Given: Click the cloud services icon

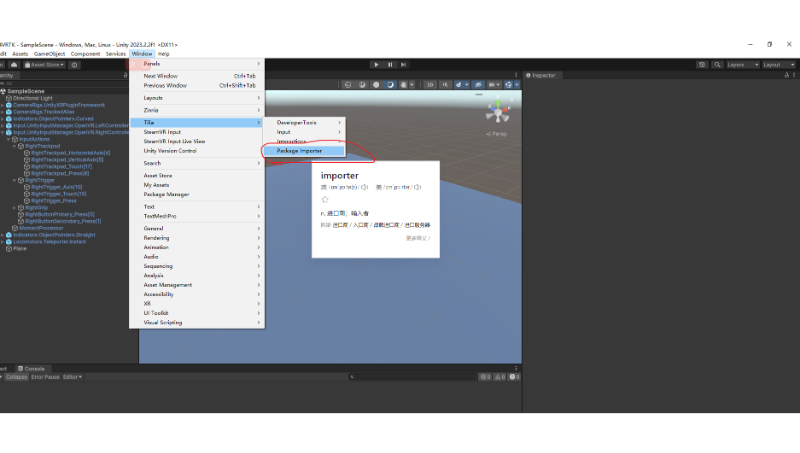Looking at the screenshot, I should [x=14, y=65].
